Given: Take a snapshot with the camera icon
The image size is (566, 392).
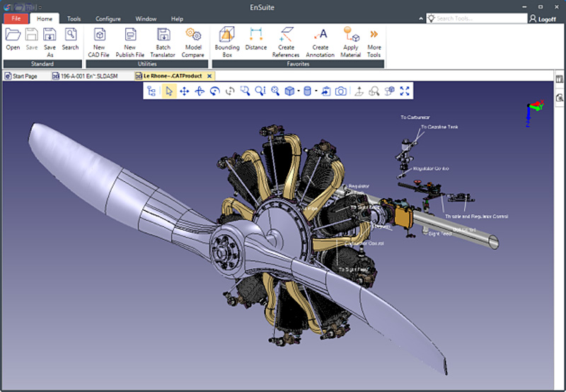Looking at the screenshot, I should tap(341, 91).
